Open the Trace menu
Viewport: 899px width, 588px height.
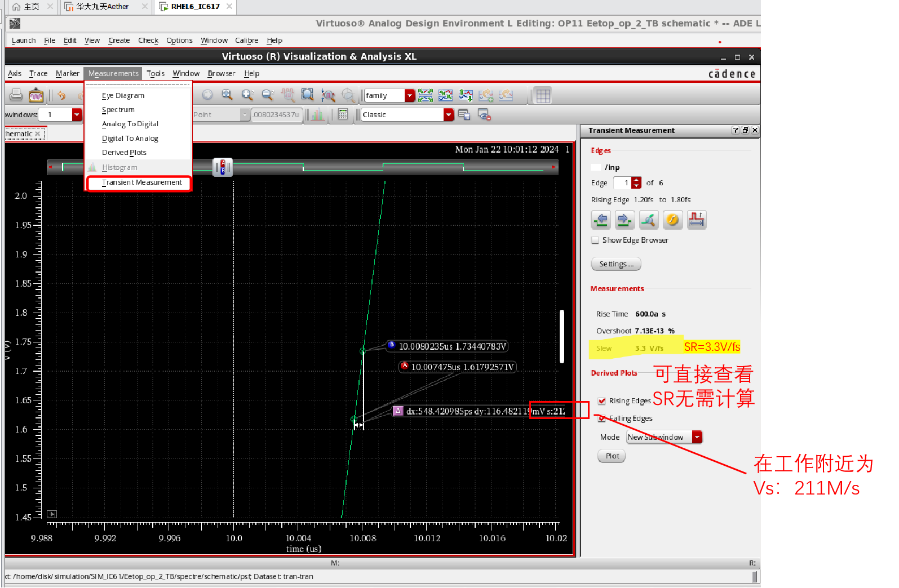click(38, 73)
